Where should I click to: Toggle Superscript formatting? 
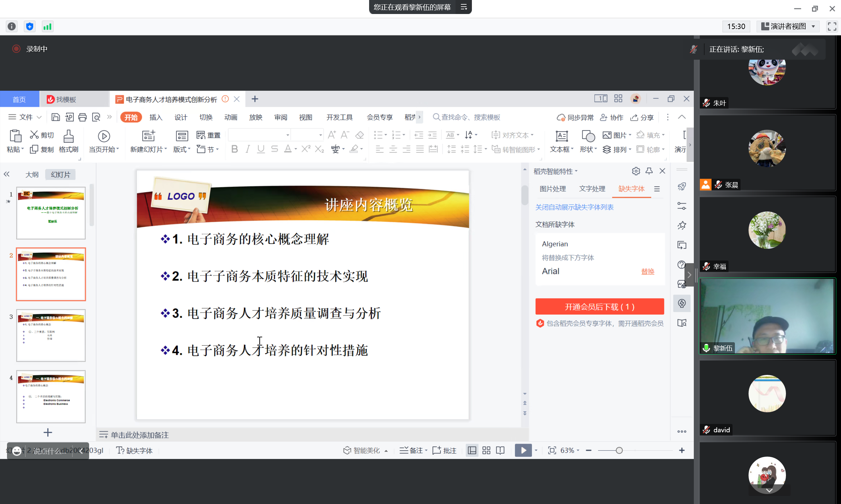306,149
